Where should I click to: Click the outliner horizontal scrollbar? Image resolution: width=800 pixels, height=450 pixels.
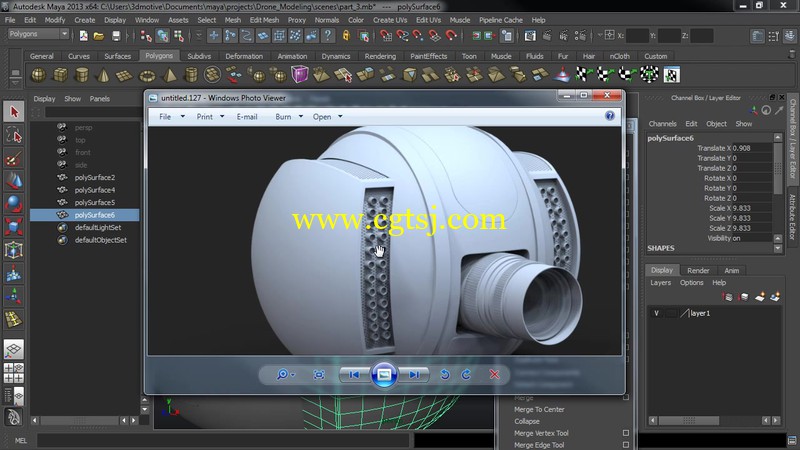coord(79,420)
